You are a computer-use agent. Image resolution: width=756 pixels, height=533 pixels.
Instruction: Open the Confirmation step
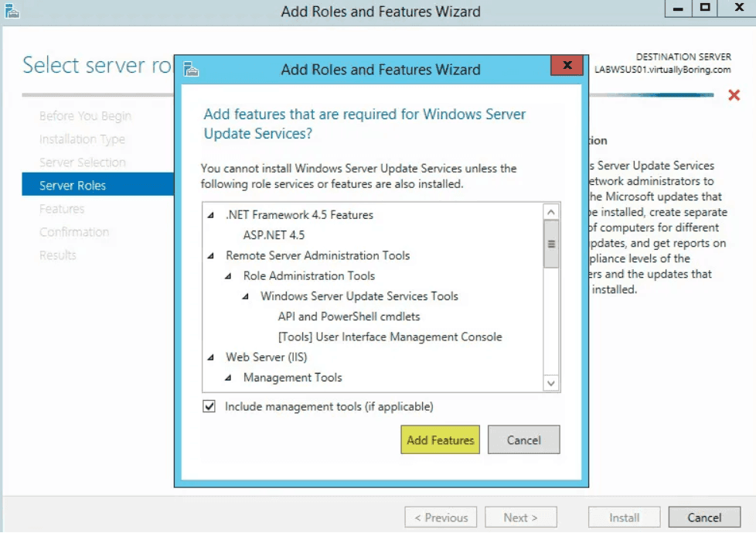coord(74,232)
